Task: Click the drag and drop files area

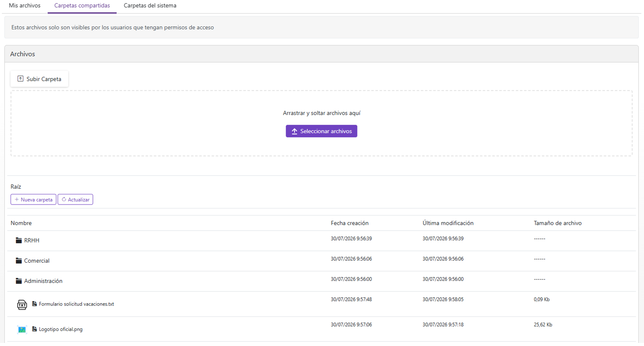Action: (321, 123)
